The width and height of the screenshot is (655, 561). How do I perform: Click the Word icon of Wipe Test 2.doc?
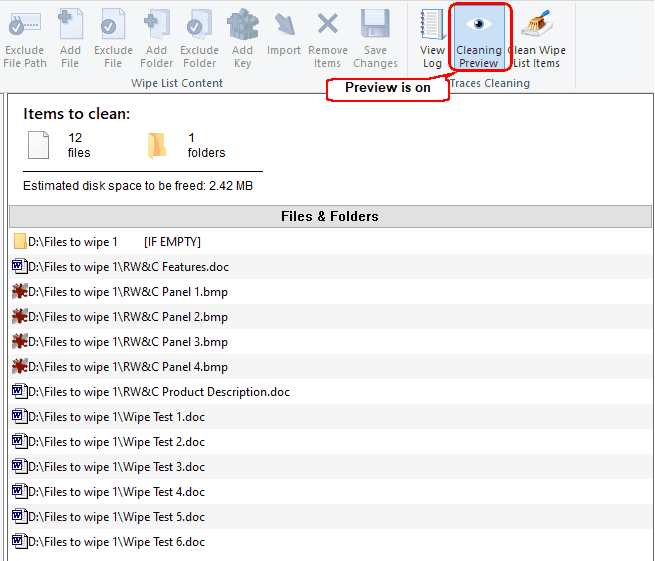click(x=19, y=441)
